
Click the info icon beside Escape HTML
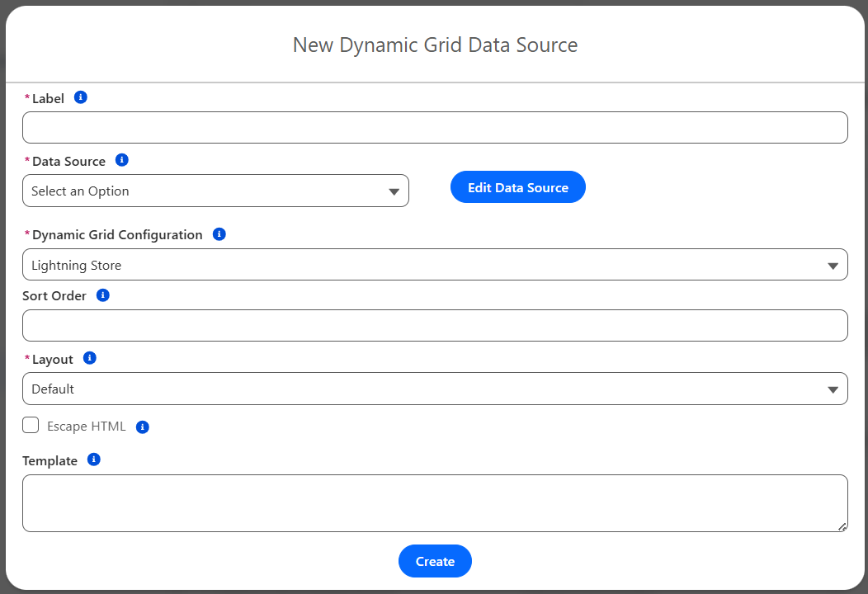142,427
